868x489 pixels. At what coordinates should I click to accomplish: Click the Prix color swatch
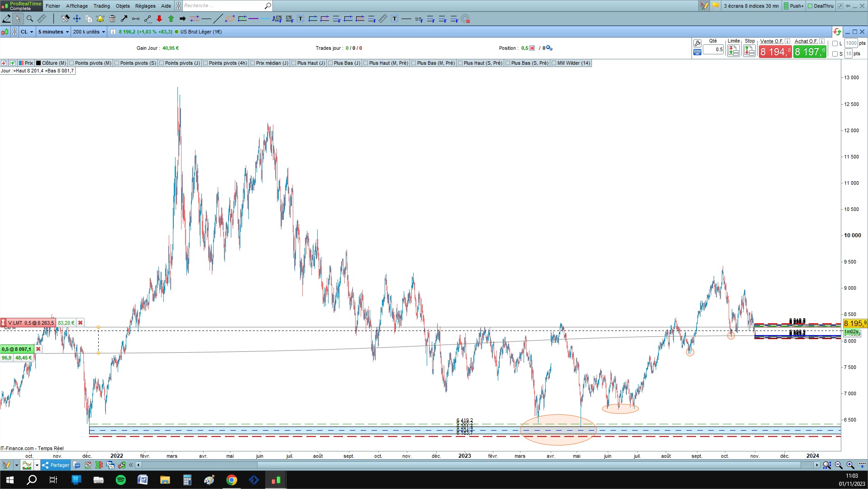[21, 63]
